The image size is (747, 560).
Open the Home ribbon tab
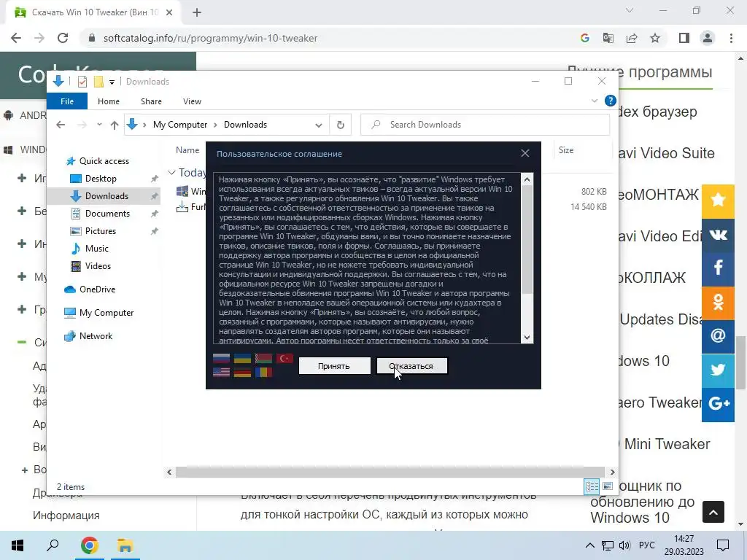[x=109, y=101]
